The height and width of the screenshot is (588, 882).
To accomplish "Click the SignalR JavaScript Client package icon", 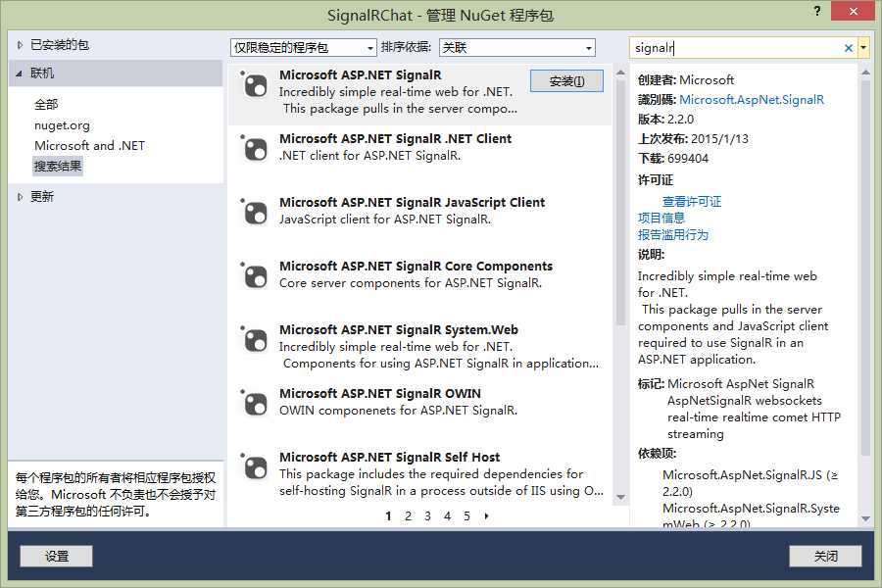I will pos(256,214).
